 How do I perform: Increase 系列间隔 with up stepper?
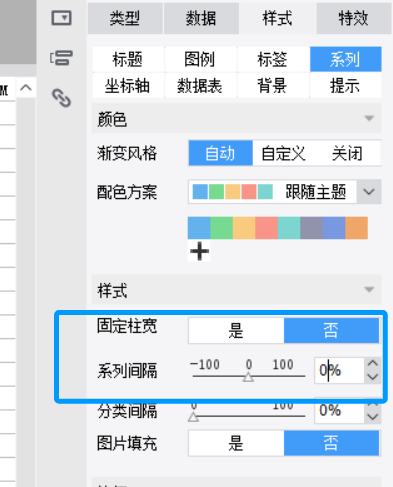(x=373, y=364)
